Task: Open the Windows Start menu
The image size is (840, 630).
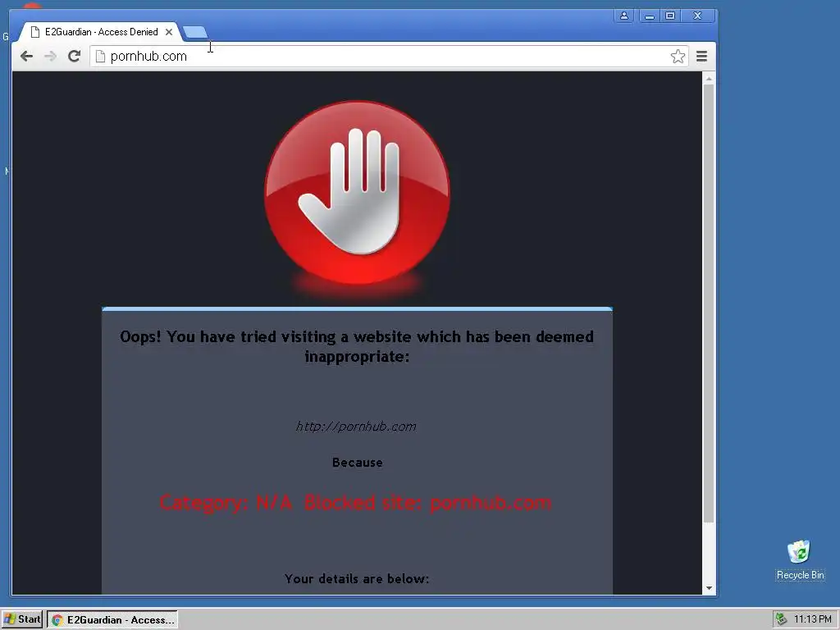Action: coord(22,619)
